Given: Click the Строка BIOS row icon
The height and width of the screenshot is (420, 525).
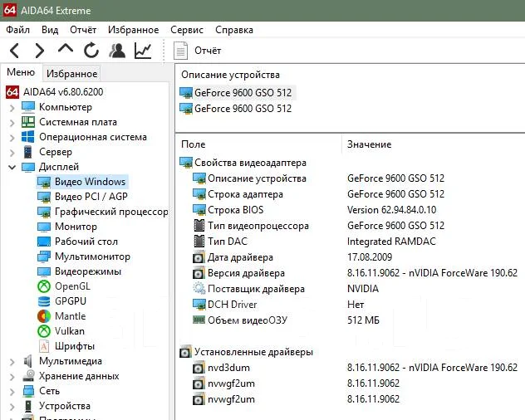Looking at the screenshot, I should (x=199, y=210).
